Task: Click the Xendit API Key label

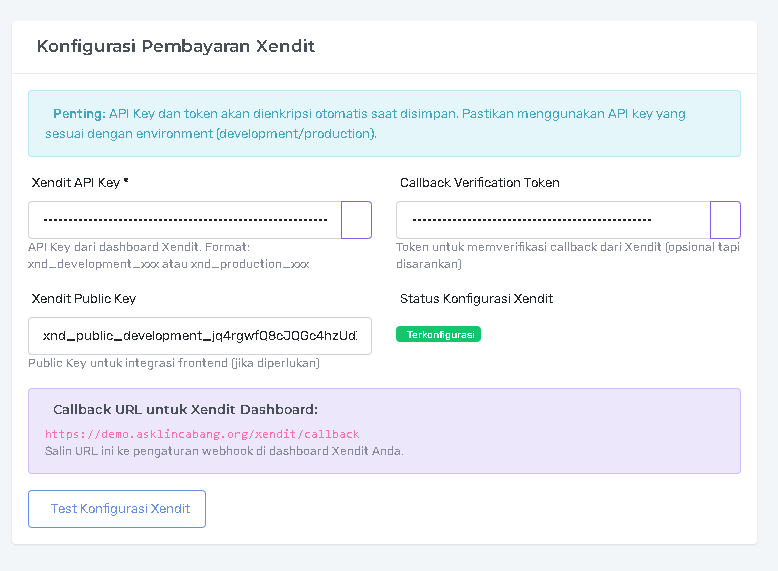Action: pyautogui.click(x=80, y=183)
